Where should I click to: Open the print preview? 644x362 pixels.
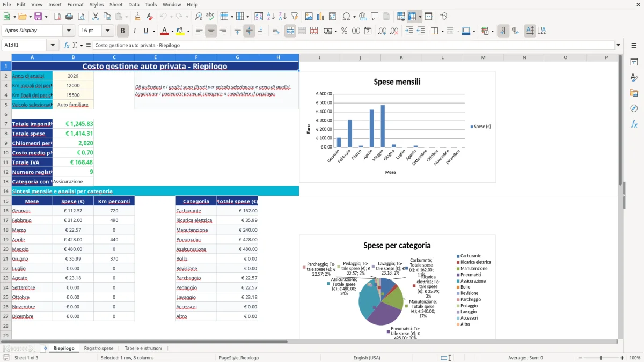(x=81, y=17)
